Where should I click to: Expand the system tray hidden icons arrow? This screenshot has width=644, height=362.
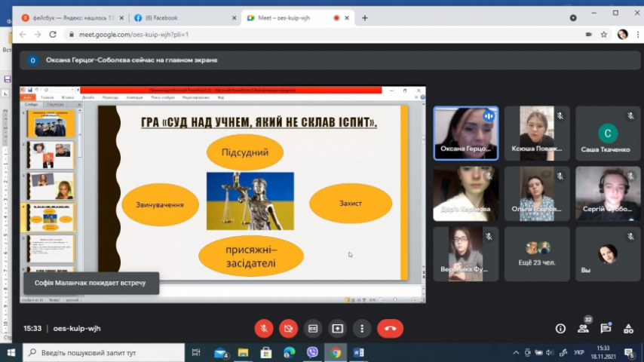tap(527, 352)
